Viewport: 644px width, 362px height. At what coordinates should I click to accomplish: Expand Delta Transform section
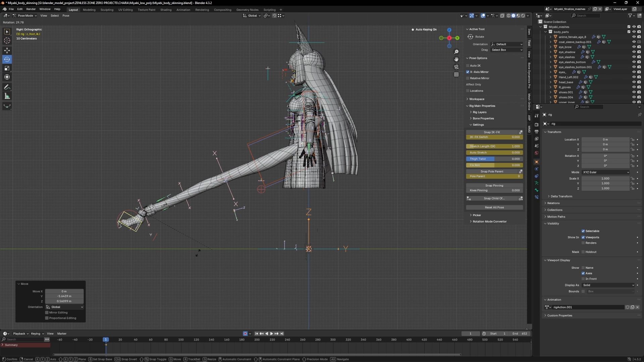coord(561,196)
